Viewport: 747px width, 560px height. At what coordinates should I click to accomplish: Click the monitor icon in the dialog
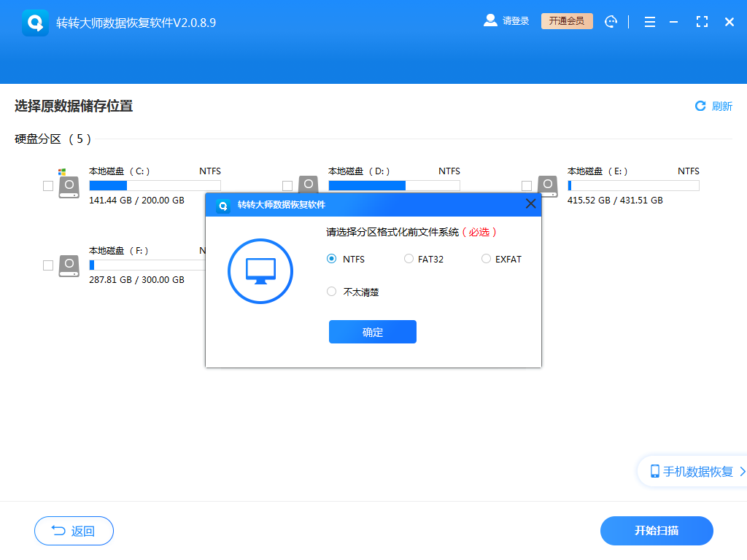pos(260,271)
